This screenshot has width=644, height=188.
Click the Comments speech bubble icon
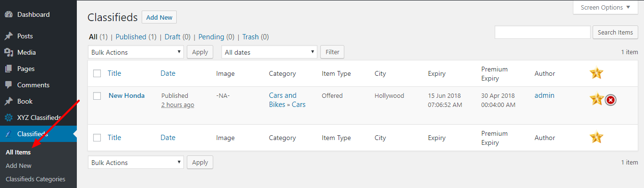click(x=9, y=85)
